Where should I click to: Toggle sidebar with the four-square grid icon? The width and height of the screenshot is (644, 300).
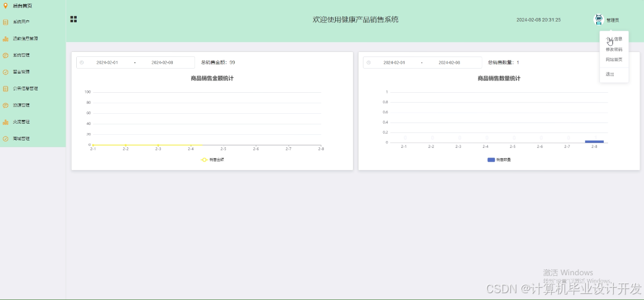74,19
